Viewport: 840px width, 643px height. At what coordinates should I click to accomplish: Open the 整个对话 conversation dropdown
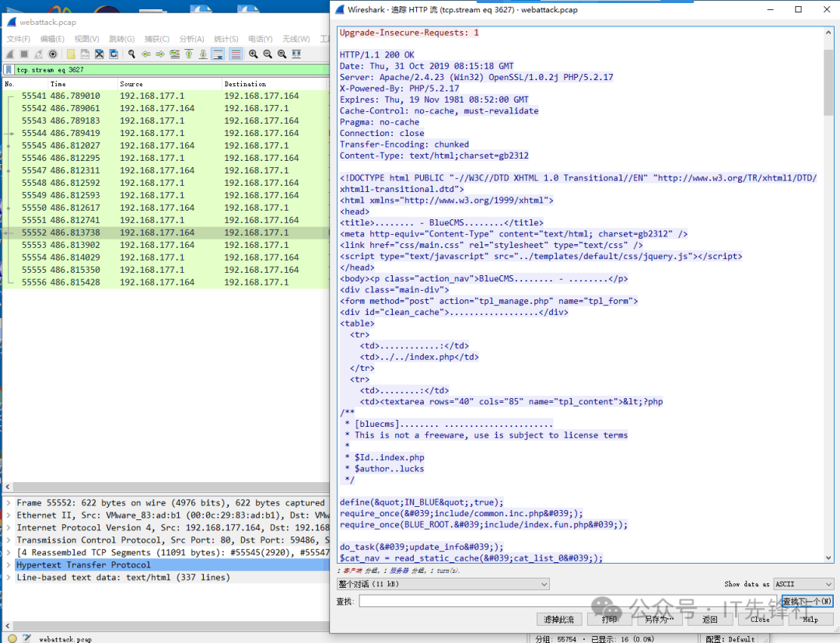tap(443, 584)
